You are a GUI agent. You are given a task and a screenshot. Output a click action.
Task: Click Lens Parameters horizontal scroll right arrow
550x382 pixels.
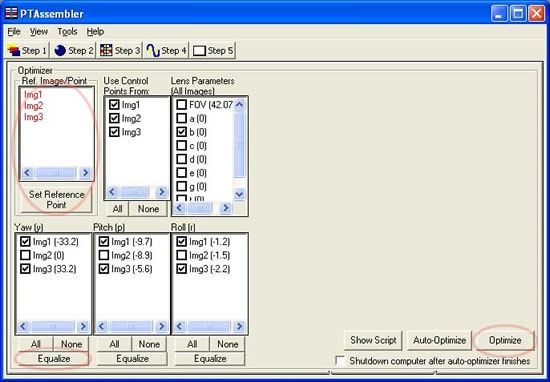226,208
